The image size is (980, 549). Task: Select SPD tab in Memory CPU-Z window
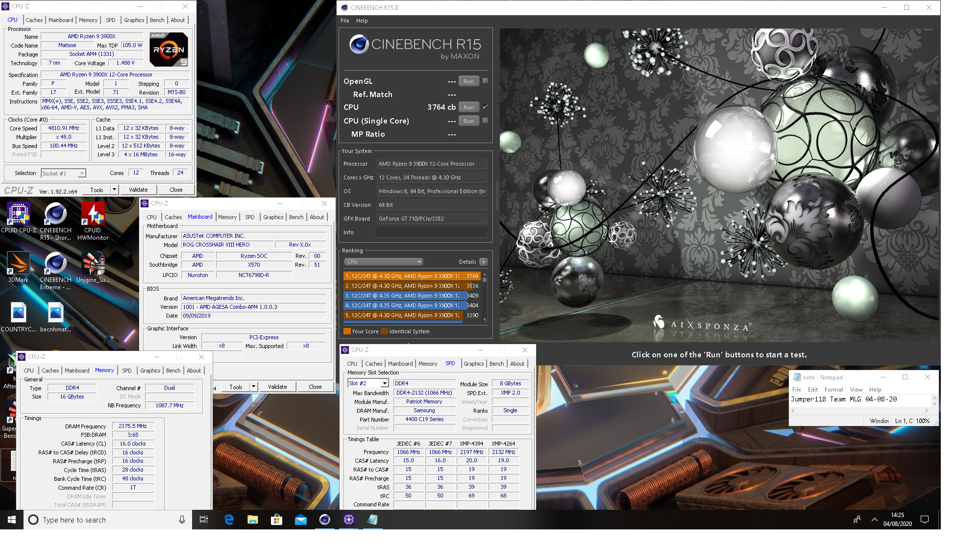[x=127, y=371]
